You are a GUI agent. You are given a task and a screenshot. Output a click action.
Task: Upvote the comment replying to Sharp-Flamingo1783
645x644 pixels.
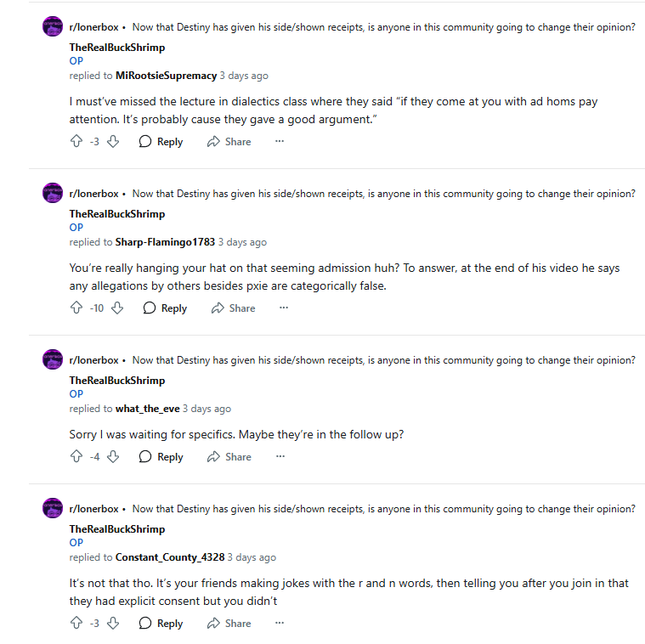coord(76,308)
